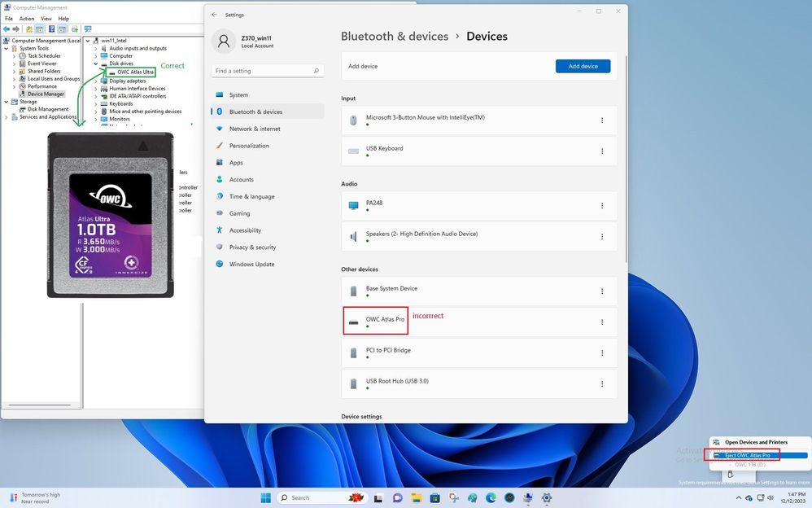Open Apps settings page
The image size is (812, 508).
267,163
